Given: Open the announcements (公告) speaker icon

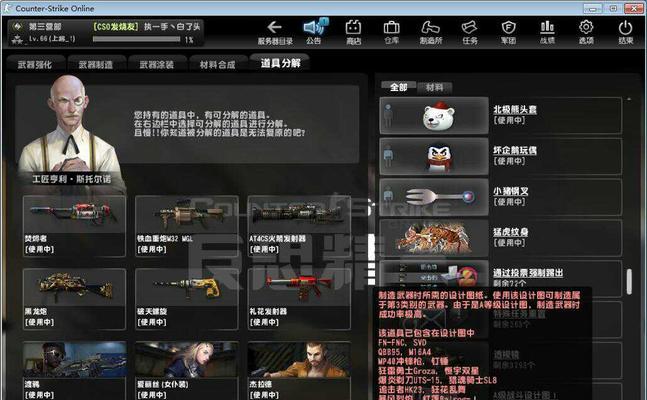Looking at the screenshot, I should click(315, 32).
